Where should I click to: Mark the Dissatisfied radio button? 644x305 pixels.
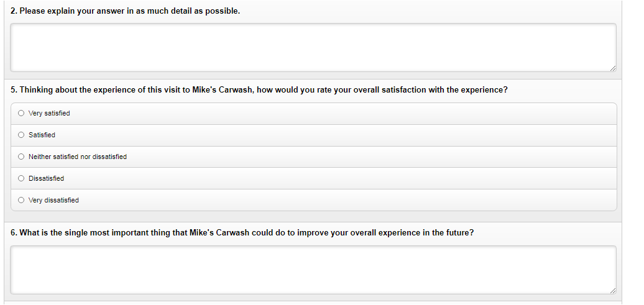point(21,178)
